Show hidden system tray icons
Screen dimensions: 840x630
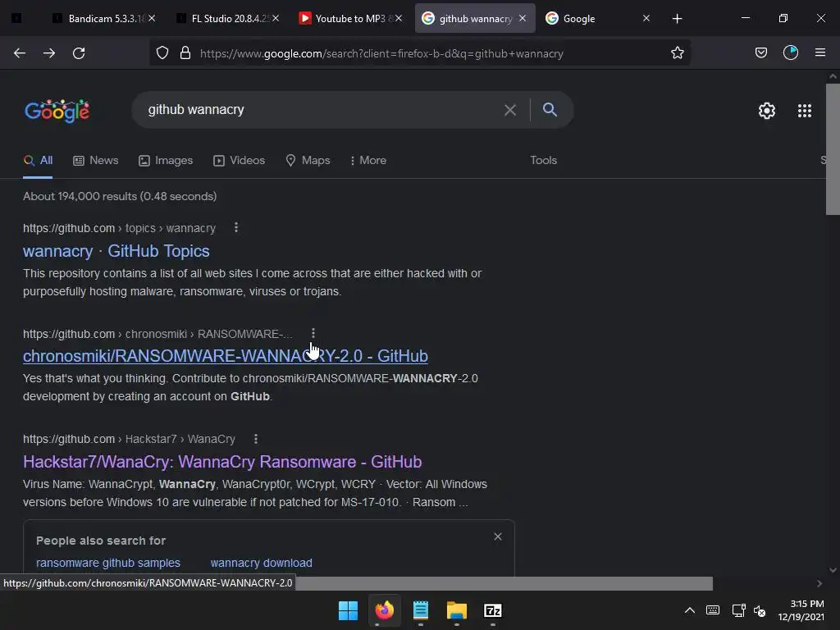point(690,610)
